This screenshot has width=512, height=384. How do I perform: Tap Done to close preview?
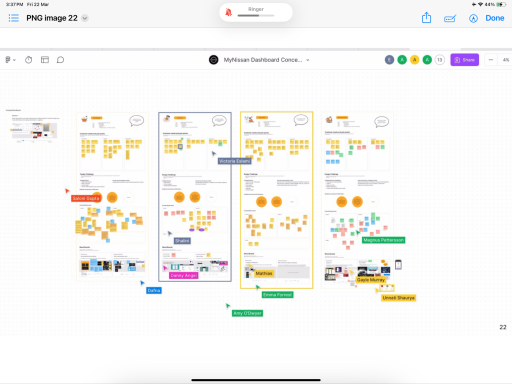(495, 18)
